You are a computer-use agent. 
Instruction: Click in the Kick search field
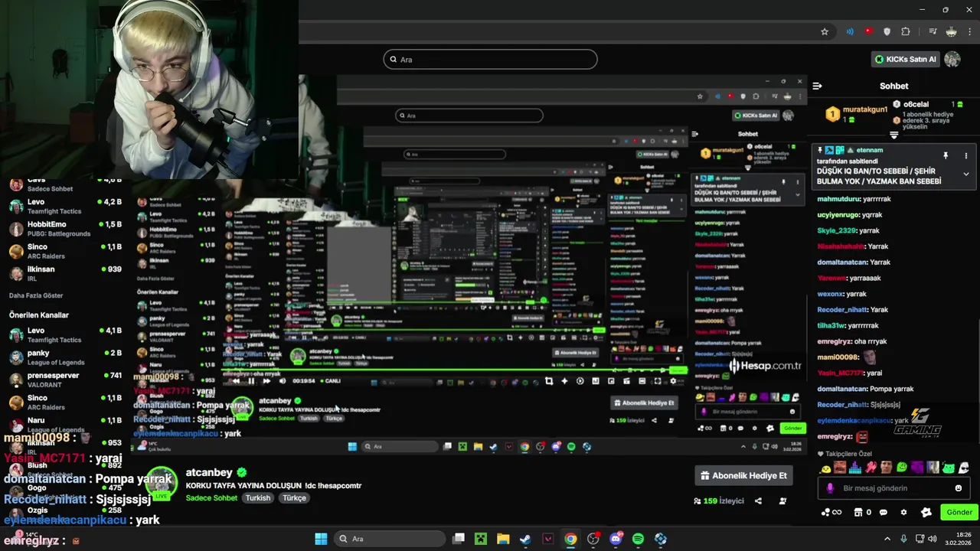point(490,59)
